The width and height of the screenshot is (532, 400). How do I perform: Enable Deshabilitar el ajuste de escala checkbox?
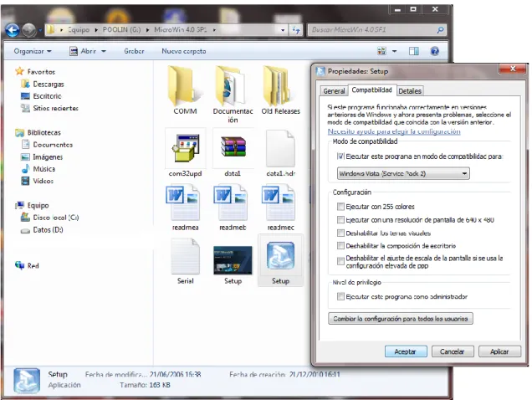coord(340,261)
